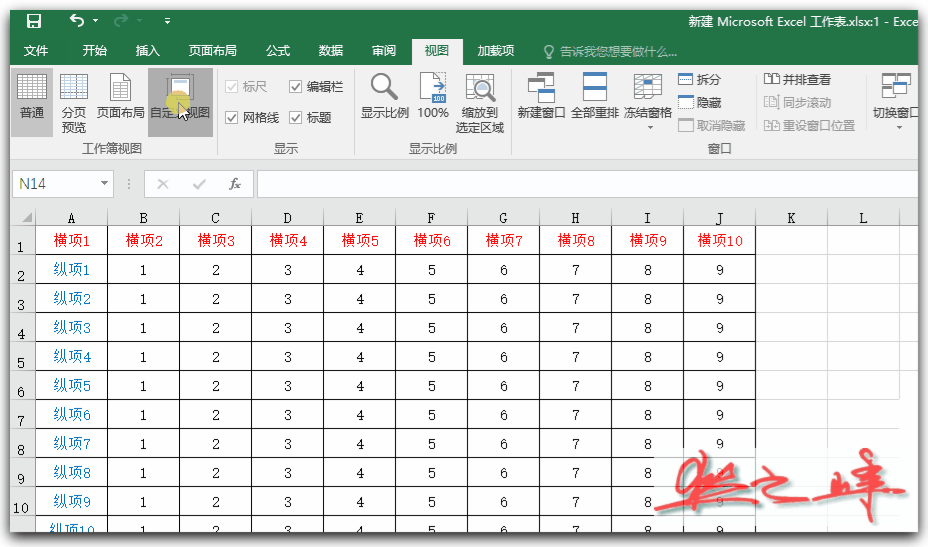
Task: Save the workbook with the floppy icon
Action: point(34,21)
